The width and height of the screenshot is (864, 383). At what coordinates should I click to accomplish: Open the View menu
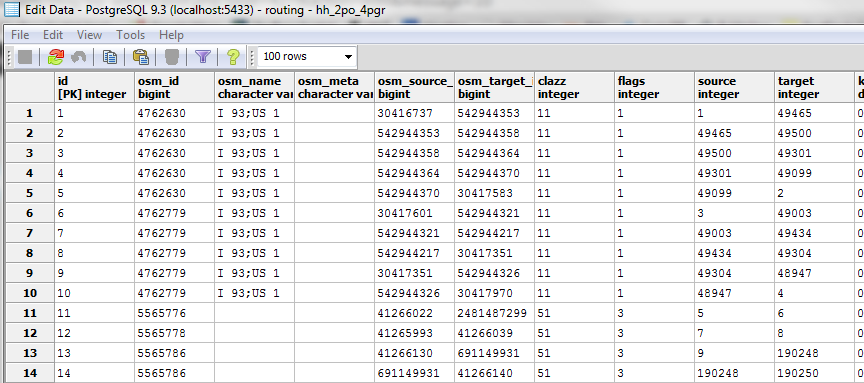(89, 35)
